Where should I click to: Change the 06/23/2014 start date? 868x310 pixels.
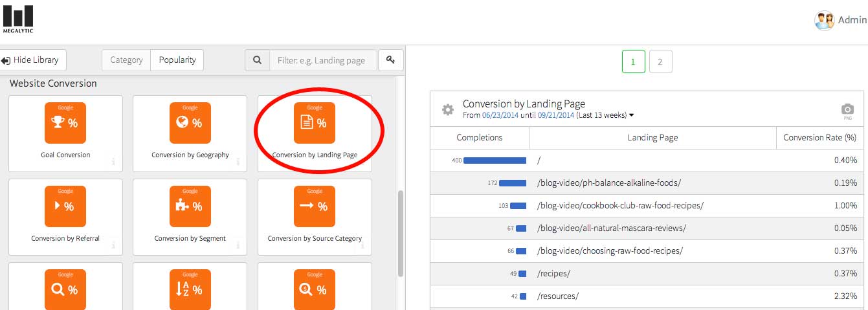[500, 115]
